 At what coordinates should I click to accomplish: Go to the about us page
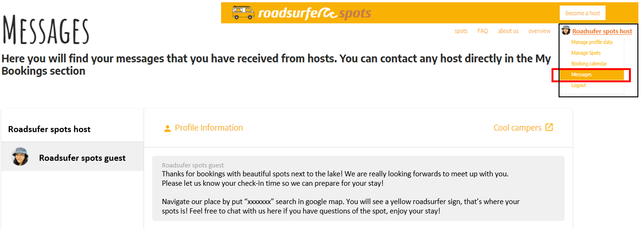tap(508, 31)
